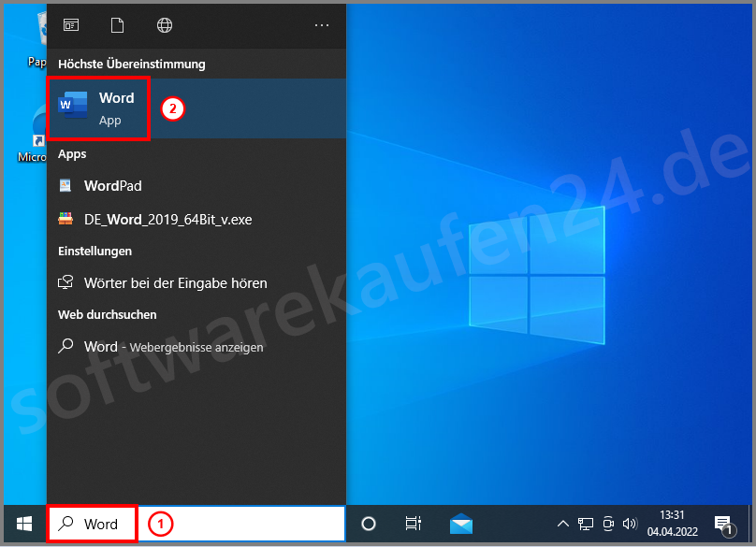The width and height of the screenshot is (756, 547).
Task: Filter search results by Documents icon
Action: pyautogui.click(x=118, y=25)
